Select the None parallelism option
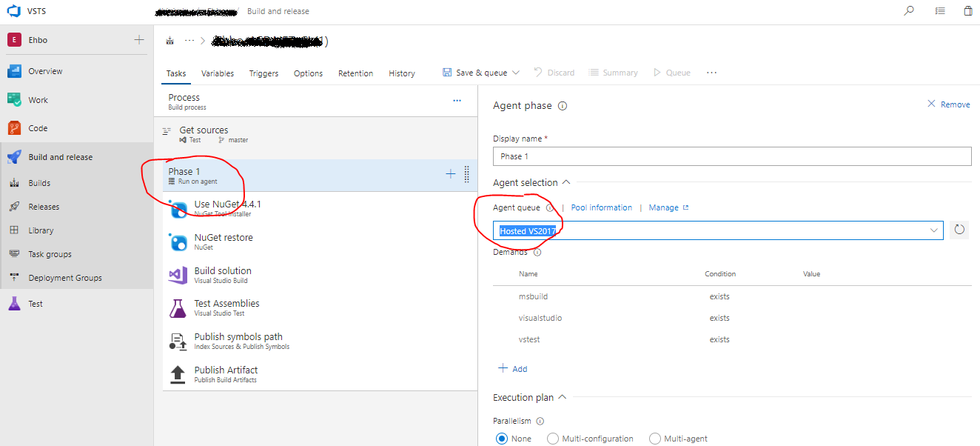Image resolution: width=980 pixels, height=446 pixels. click(x=502, y=439)
